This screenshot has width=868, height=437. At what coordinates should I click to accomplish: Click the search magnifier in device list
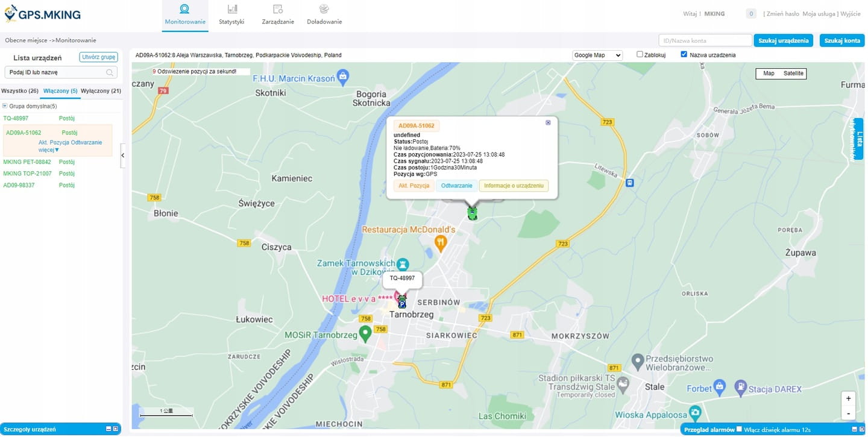(110, 72)
